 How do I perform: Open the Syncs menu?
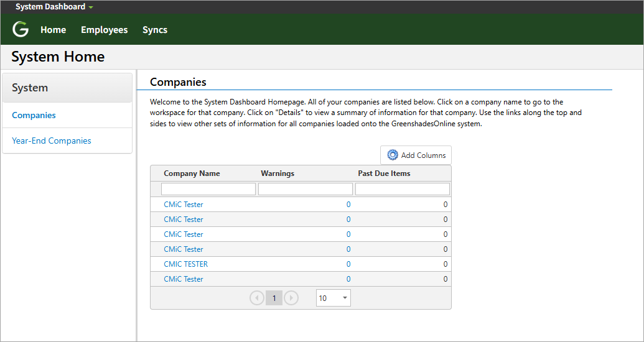[x=155, y=30]
